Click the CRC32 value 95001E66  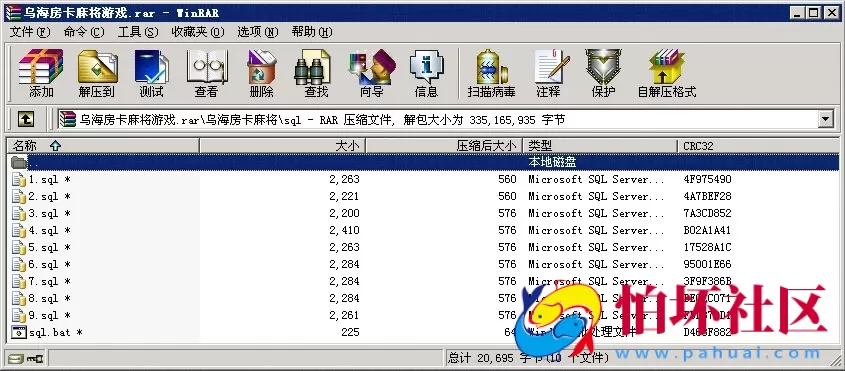pyautogui.click(x=708, y=264)
